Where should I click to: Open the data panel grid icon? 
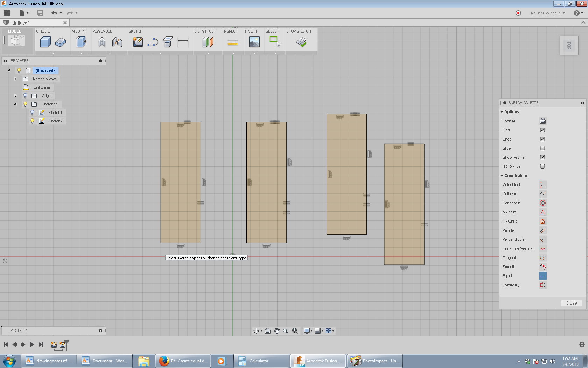[7, 13]
